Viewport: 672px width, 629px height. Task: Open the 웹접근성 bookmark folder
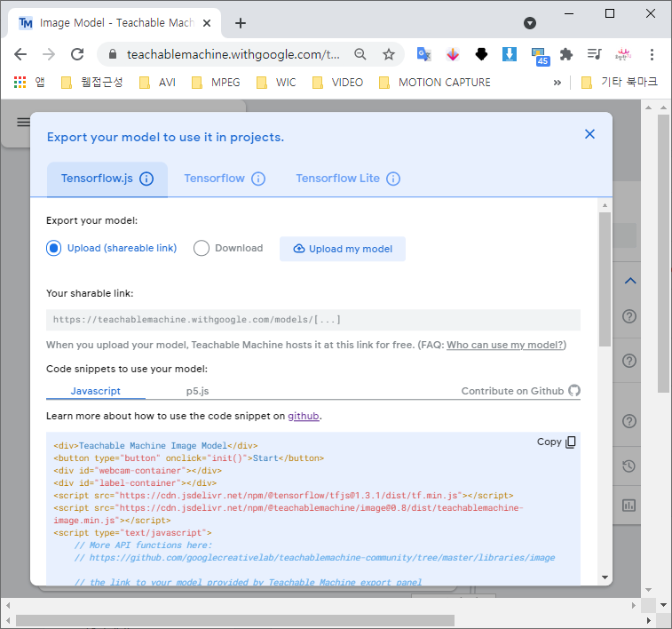(92, 83)
